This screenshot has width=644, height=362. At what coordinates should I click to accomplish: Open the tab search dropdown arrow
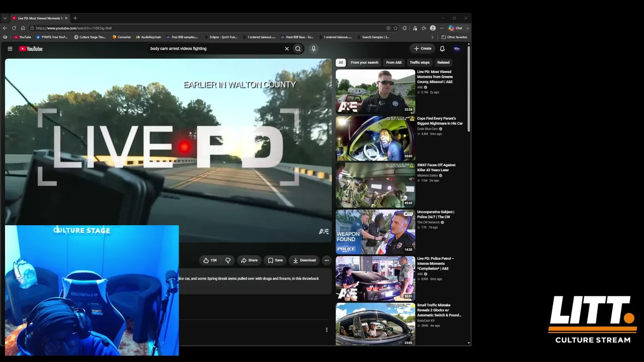point(5,18)
